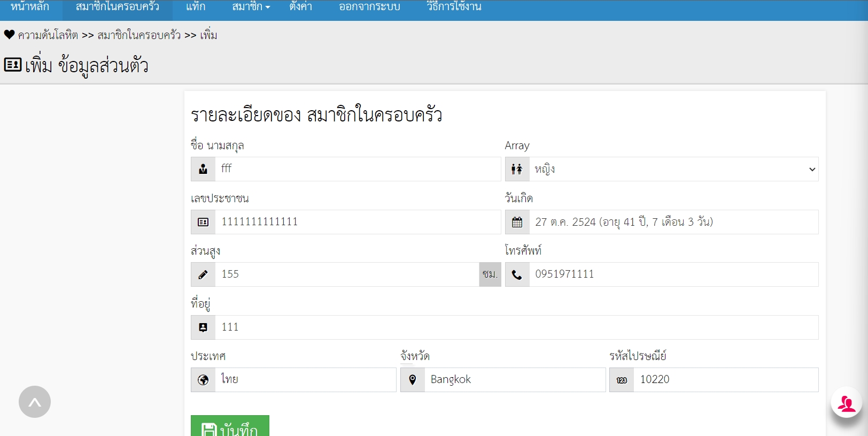Focus the phone field 0951971111
The height and width of the screenshot is (436, 868).
(673, 274)
